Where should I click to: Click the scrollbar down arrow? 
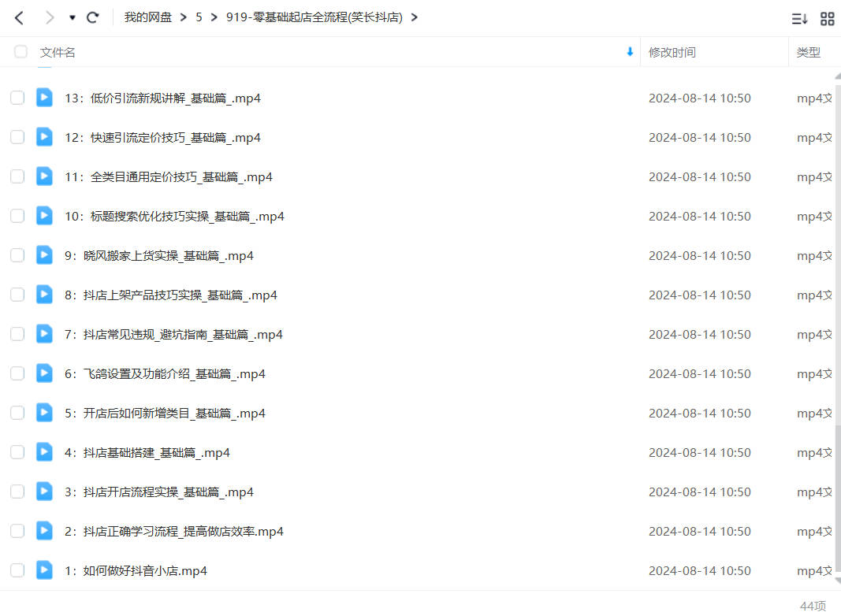pyautogui.click(x=838, y=581)
